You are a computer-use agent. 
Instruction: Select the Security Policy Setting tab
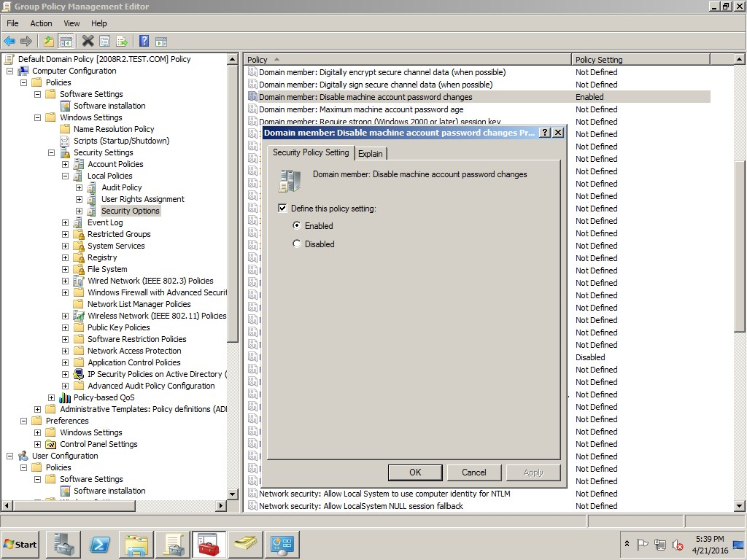coord(311,152)
